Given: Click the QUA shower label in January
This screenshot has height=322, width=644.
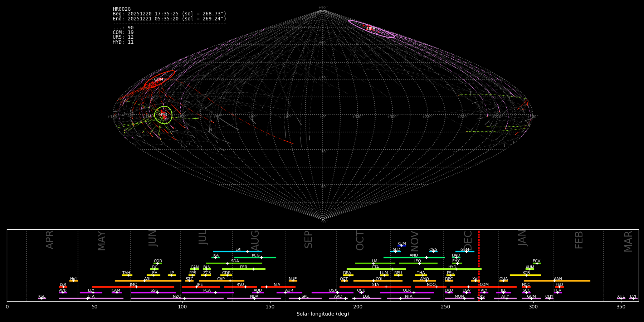Looking at the screenshot, I should [x=503, y=279].
